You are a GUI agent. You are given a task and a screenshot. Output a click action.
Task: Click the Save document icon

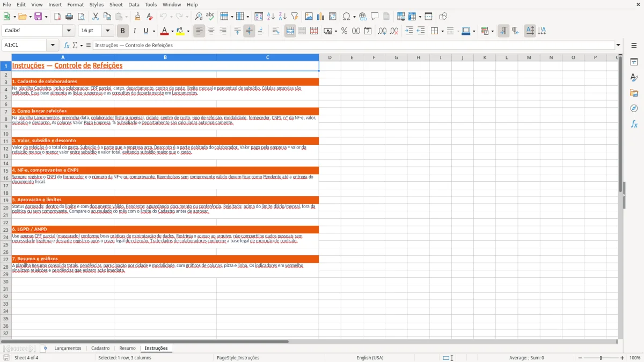point(38,17)
